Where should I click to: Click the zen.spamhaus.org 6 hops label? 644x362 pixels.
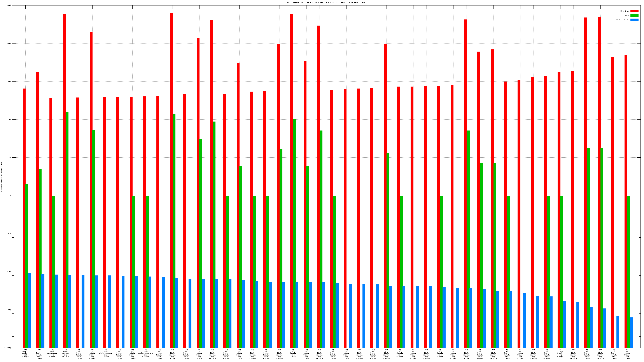(x=52, y=353)
